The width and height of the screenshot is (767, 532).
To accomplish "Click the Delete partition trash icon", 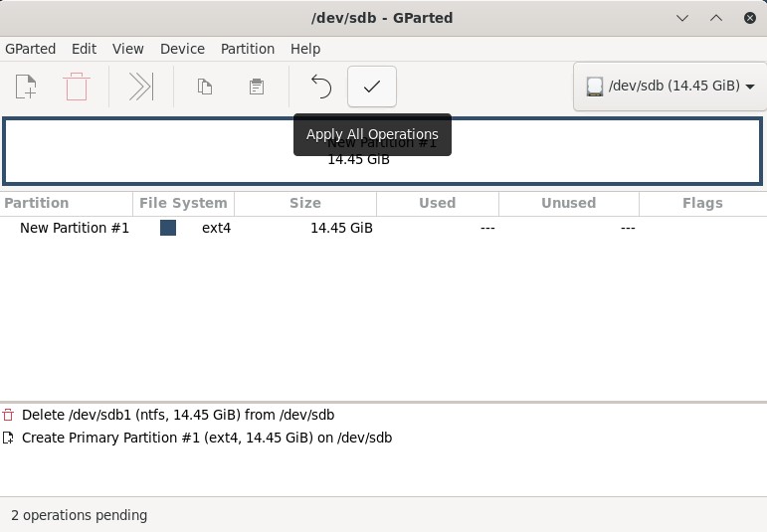I will [x=77, y=88].
